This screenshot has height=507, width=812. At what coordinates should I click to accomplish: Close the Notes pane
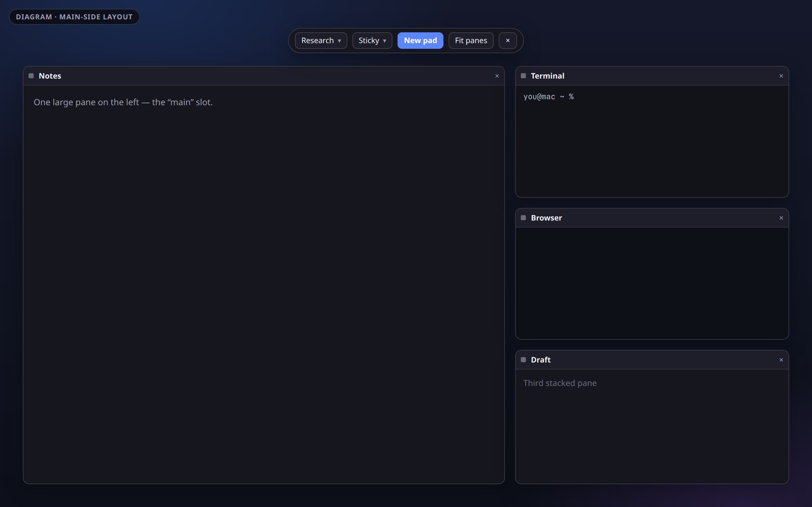click(497, 76)
